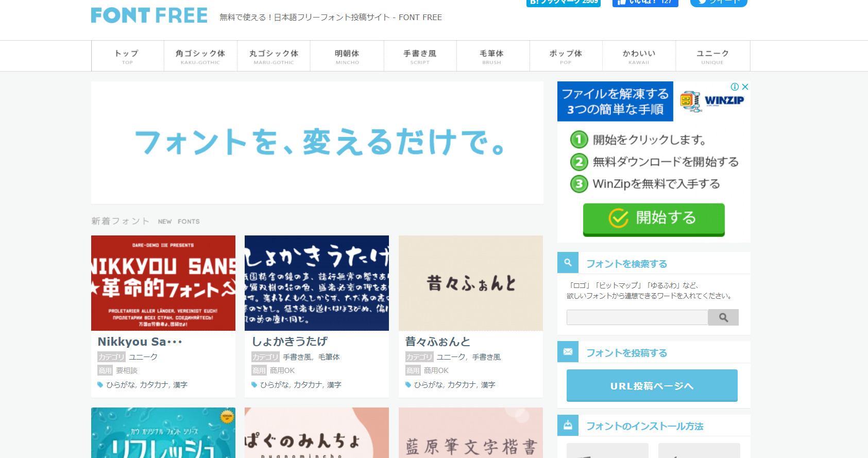This screenshot has height=458, width=868.
Task: Open the 明朝体 MINCHO tab
Action: 347,56
